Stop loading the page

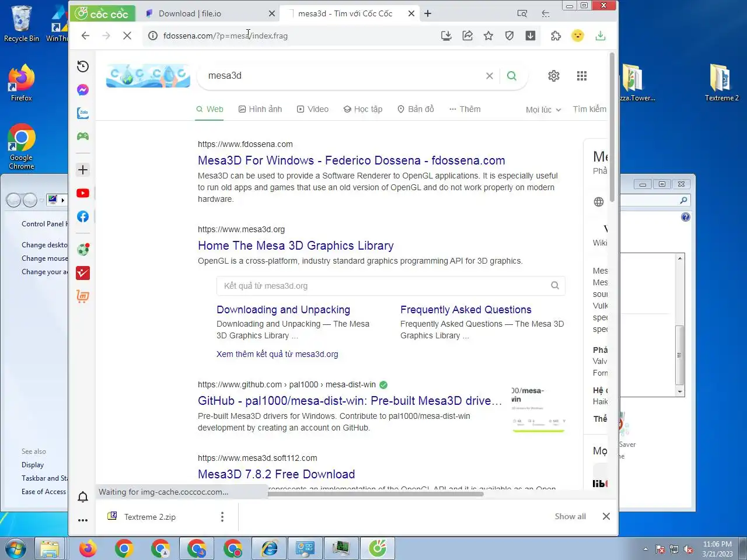[x=127, y=36]
